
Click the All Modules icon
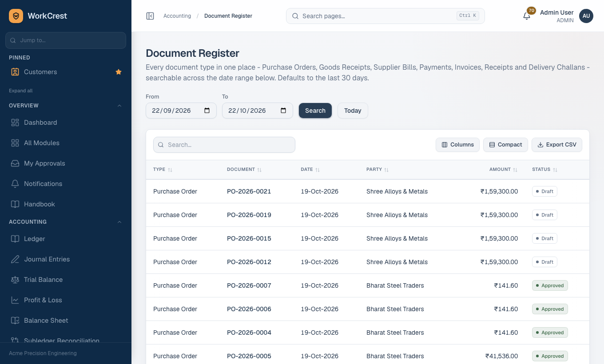point(15,143)
